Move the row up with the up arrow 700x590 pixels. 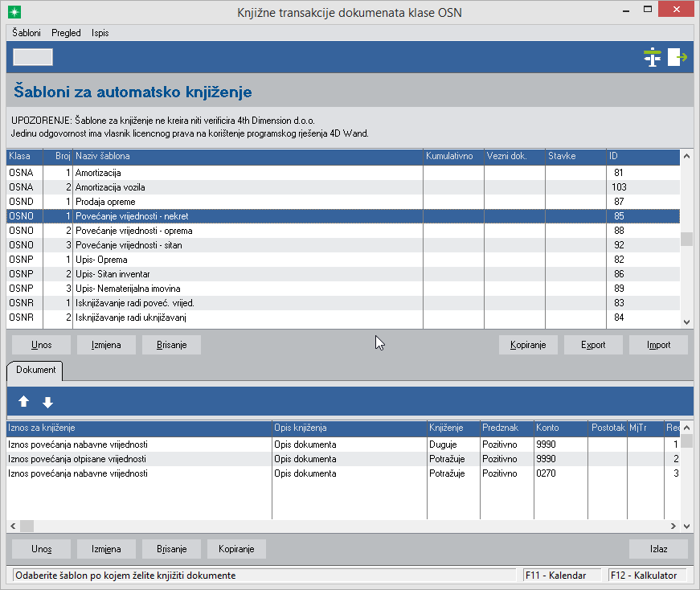23,402
